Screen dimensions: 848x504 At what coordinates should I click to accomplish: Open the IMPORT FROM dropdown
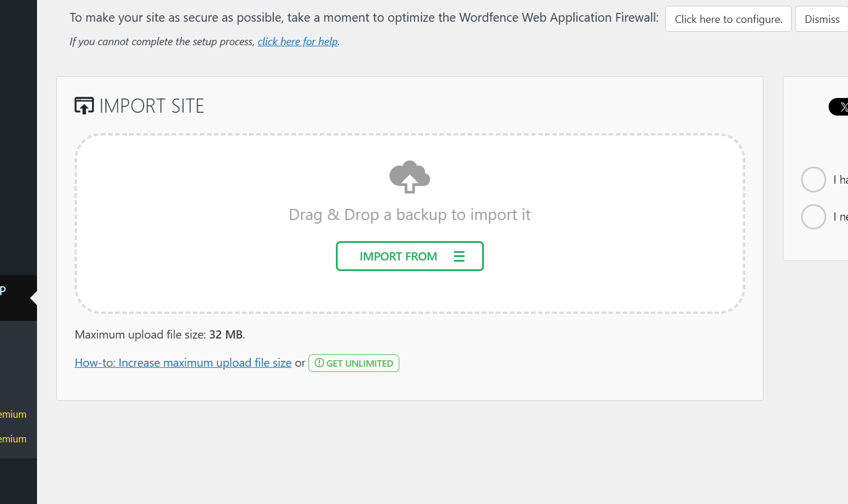410,256
